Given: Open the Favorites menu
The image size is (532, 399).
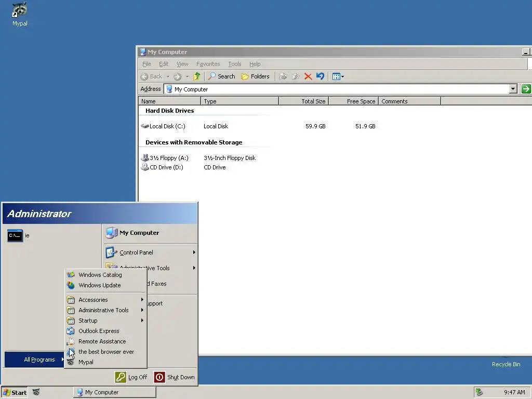Looking at the screenshot, I should pyautogui.click(x=208, y=64).
